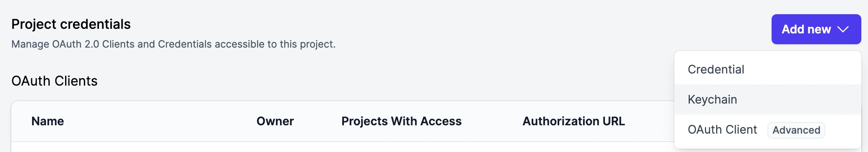Click the OAuth Clients section title

tap(54, 81)
